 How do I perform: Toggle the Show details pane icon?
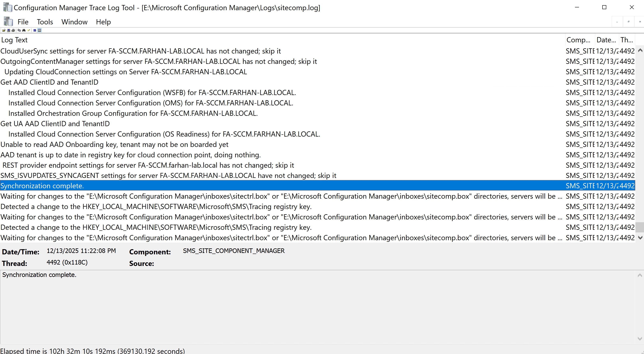40,30
